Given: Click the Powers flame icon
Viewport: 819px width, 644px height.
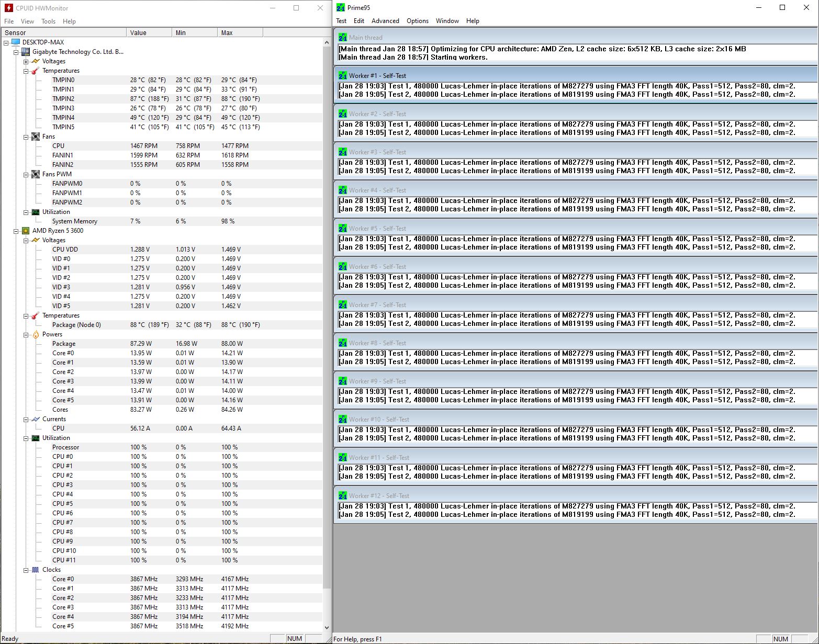Looking at the screenshot, I should point(36,334).
